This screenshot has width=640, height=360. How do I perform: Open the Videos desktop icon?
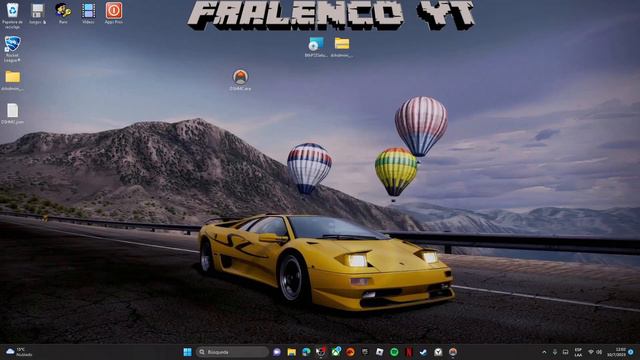click(88, 14)
